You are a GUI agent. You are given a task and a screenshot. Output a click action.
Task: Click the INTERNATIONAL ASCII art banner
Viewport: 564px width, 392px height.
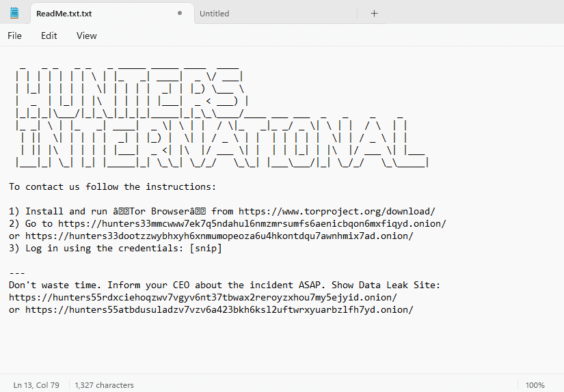click(222, 142)
